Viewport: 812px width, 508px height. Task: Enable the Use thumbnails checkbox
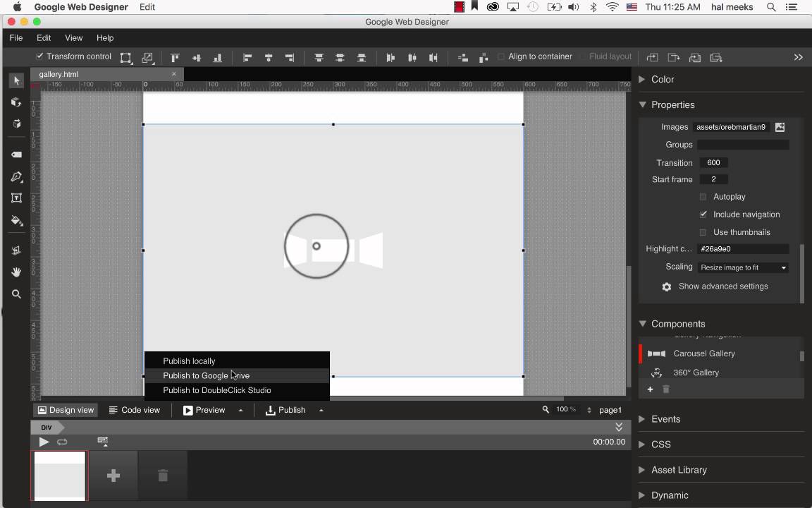(x=703, y=232)
